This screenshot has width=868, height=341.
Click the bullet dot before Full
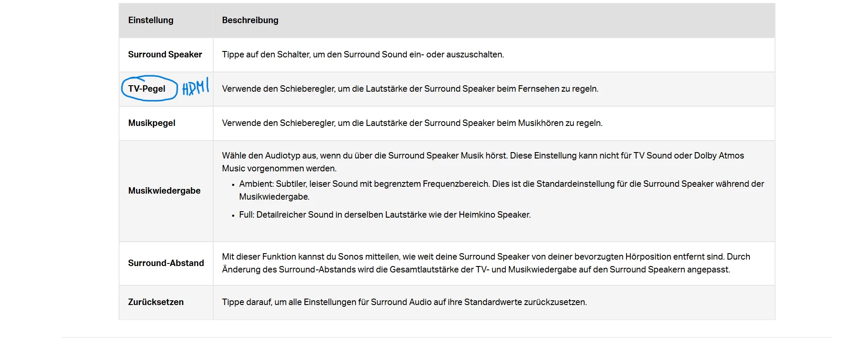point(233,216)
